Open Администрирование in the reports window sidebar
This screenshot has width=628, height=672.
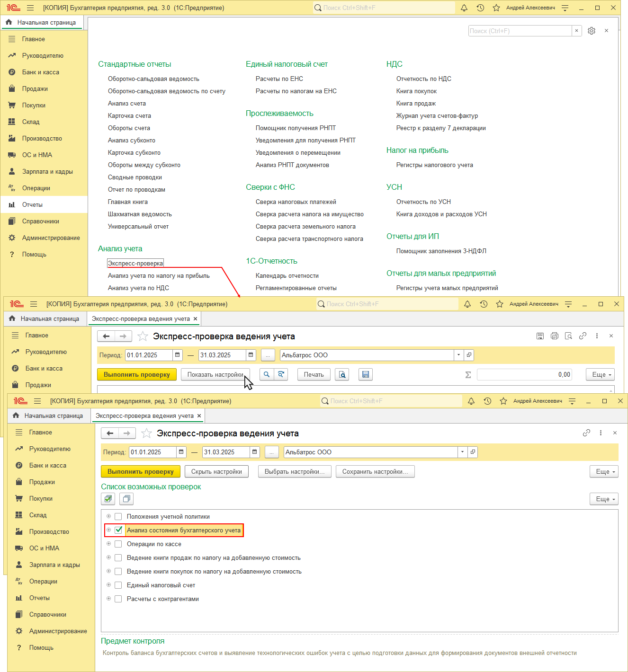tap(51, 238)
